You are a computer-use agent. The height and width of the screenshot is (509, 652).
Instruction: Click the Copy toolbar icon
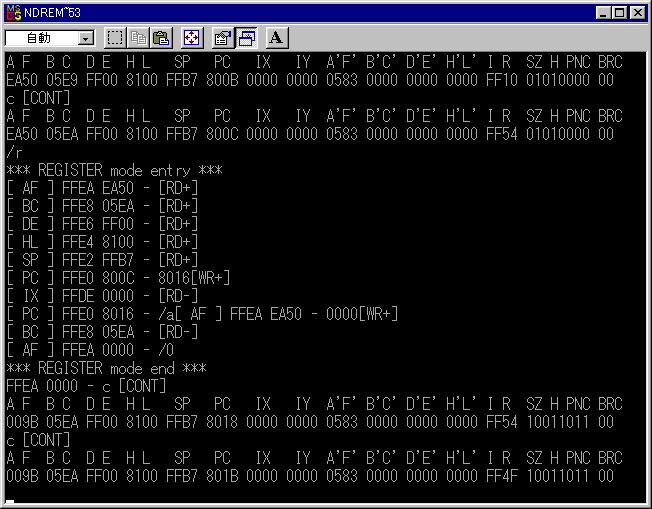pos(138,38)
